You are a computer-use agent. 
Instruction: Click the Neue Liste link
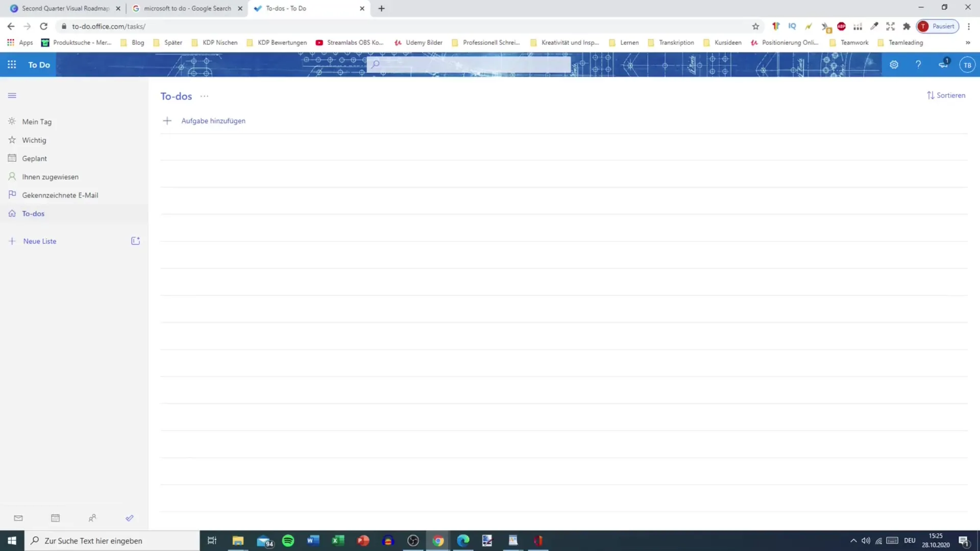pyautogui.click(x=40, y=241)
